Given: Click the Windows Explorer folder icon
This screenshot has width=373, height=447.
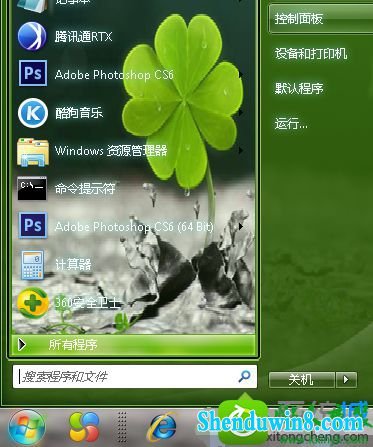Looking at the screenshot, I should [x=33, y=152].
